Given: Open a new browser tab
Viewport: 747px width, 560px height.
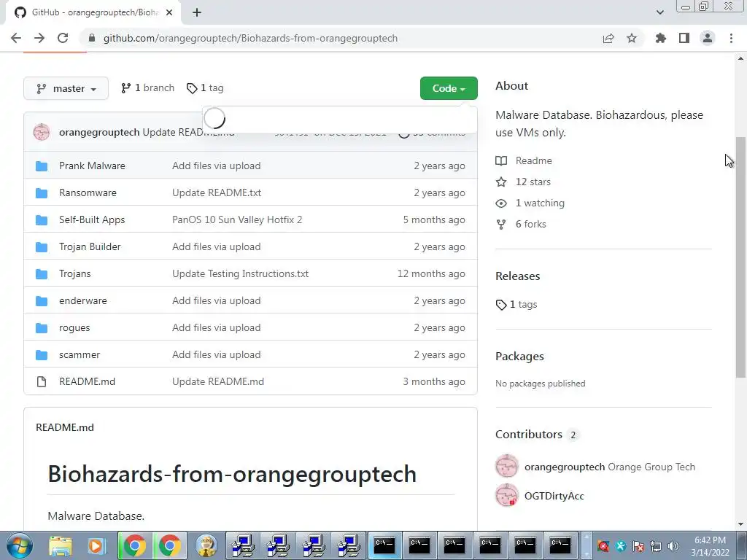Looking at the screenshot, I should 197,12.
